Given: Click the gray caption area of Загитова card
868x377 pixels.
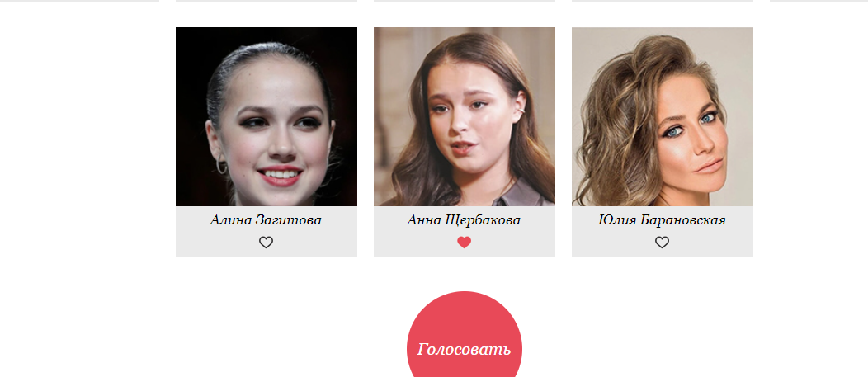Looking at the screenshot, I should pyautogui.click(x=267, y=232).
